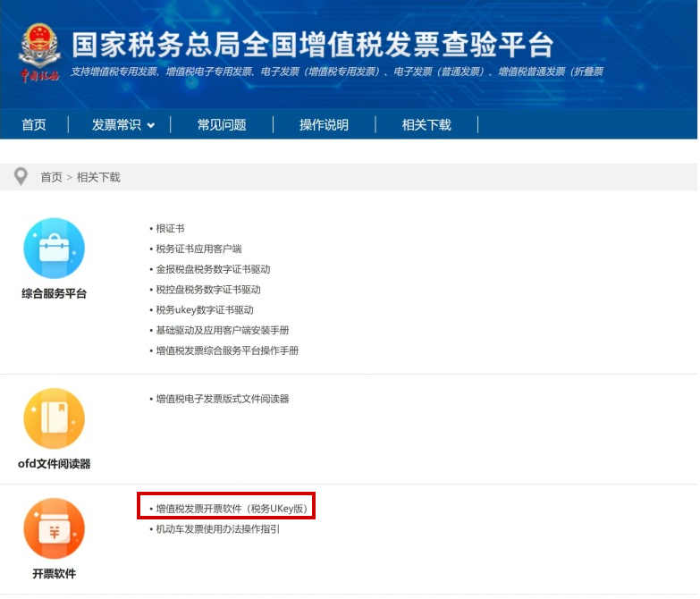Viewport: 700px width, 599px height.
Task: Open the 税务证书应用客户端 download link
Action: tap(198, 249)
